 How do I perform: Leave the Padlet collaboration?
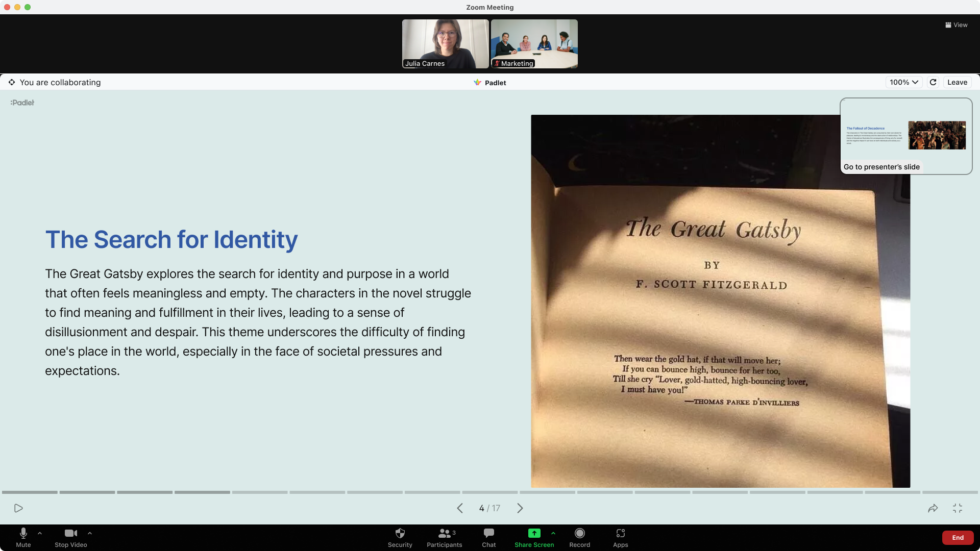pyautogui.click(x=957, y=82)
